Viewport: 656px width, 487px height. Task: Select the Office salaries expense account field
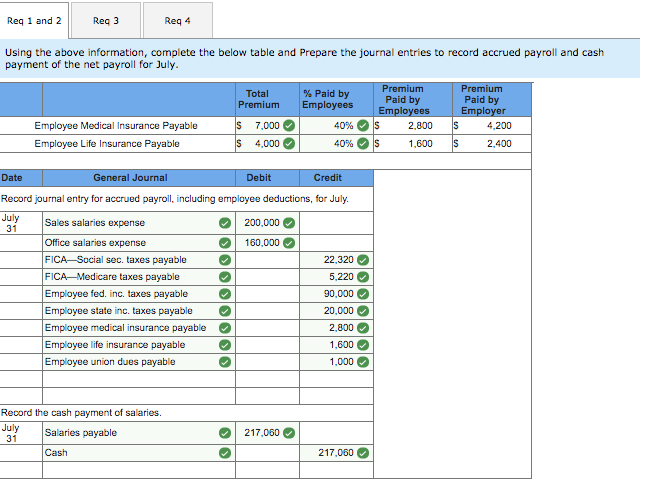tap(139, 243)
